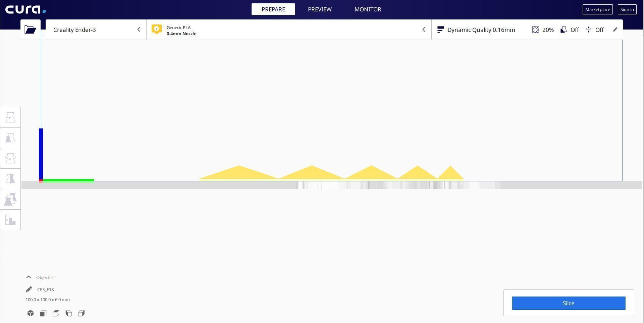Open the Marketplace
644x323 pixels.
pos(598,9)
